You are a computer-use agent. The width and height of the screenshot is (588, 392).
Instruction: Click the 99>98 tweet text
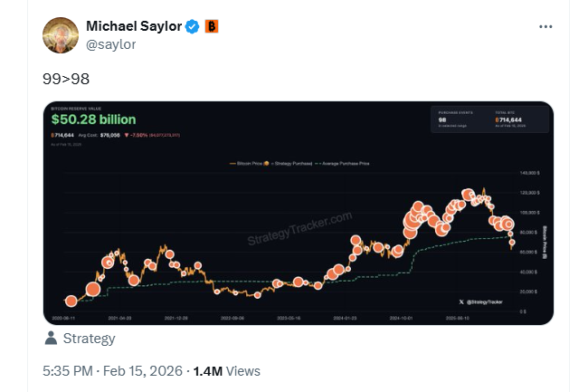[x=66, y=79]
